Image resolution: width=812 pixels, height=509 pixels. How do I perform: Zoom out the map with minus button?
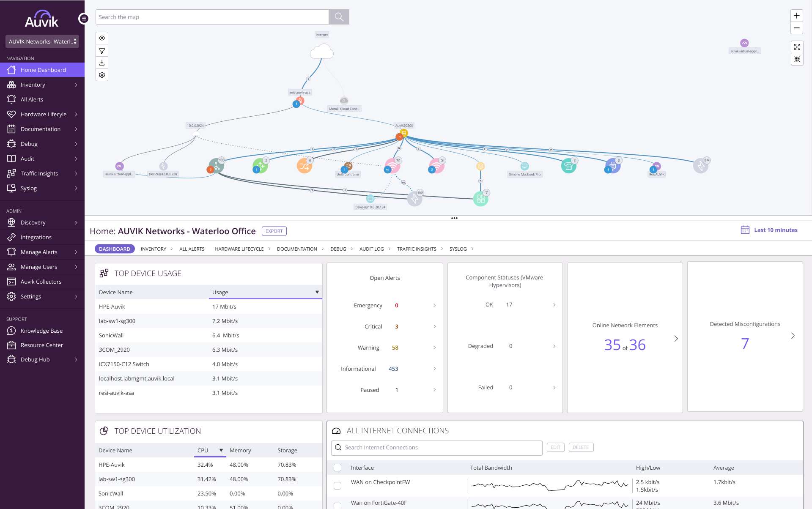[797, 28]
